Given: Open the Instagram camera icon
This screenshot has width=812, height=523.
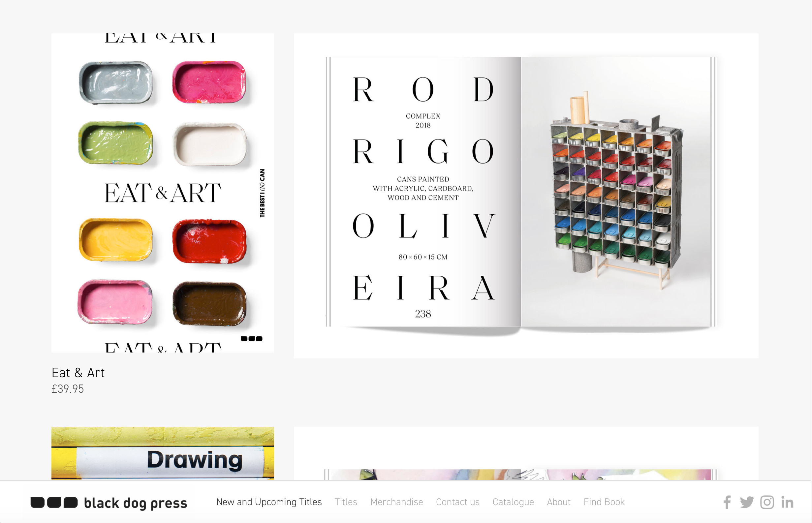Looking at the screenshot, I should click(x=767, y=502).
